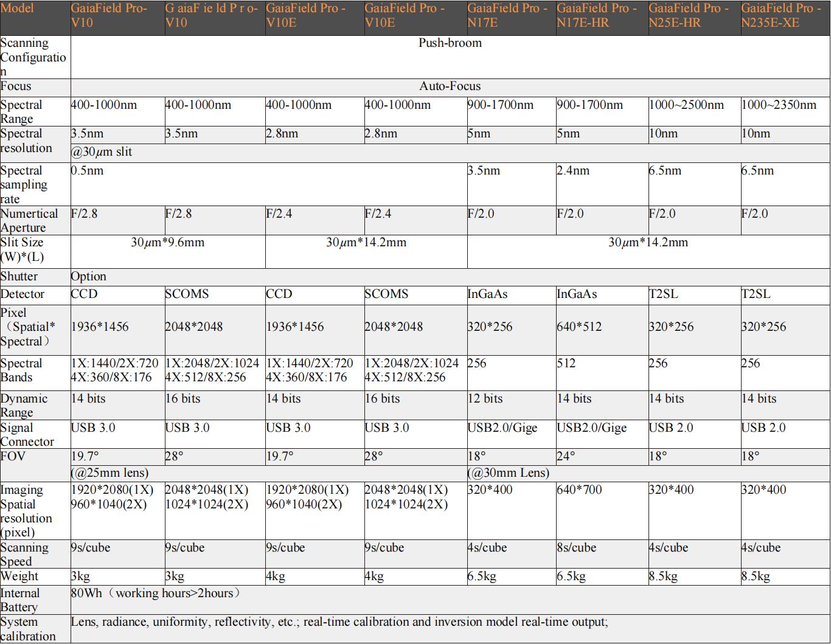Select the Option shutter value
The height and width of the screenshot is (644, 831).
coord(89,277)
